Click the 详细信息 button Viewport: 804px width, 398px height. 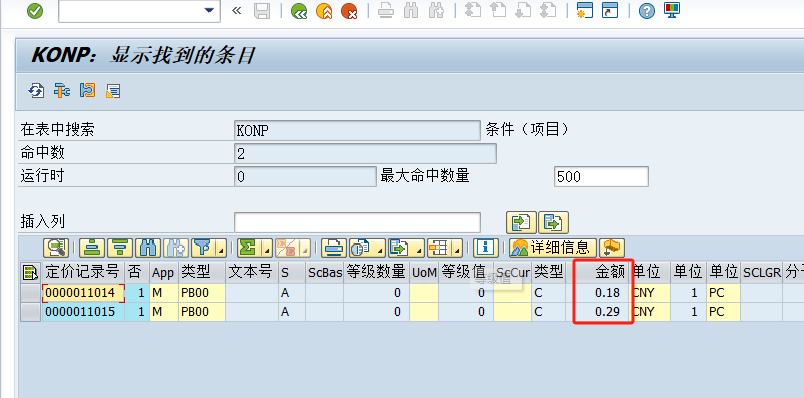click(553, 248)
